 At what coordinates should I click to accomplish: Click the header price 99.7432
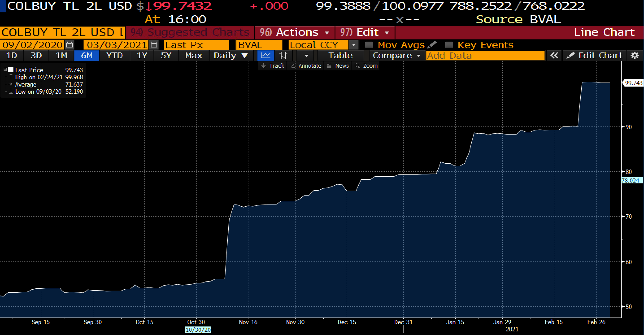[x=182, y=6]
